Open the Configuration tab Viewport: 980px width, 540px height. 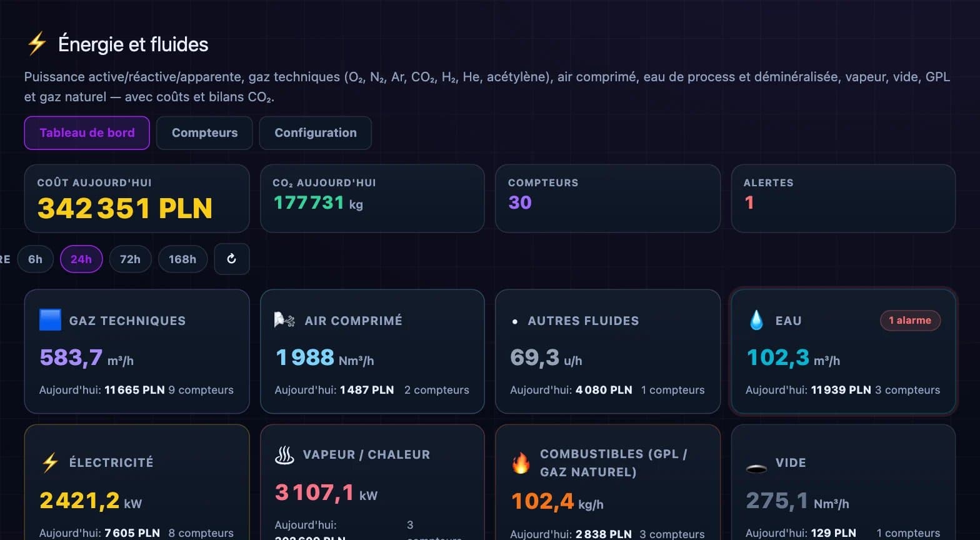(x=316, y=132)
